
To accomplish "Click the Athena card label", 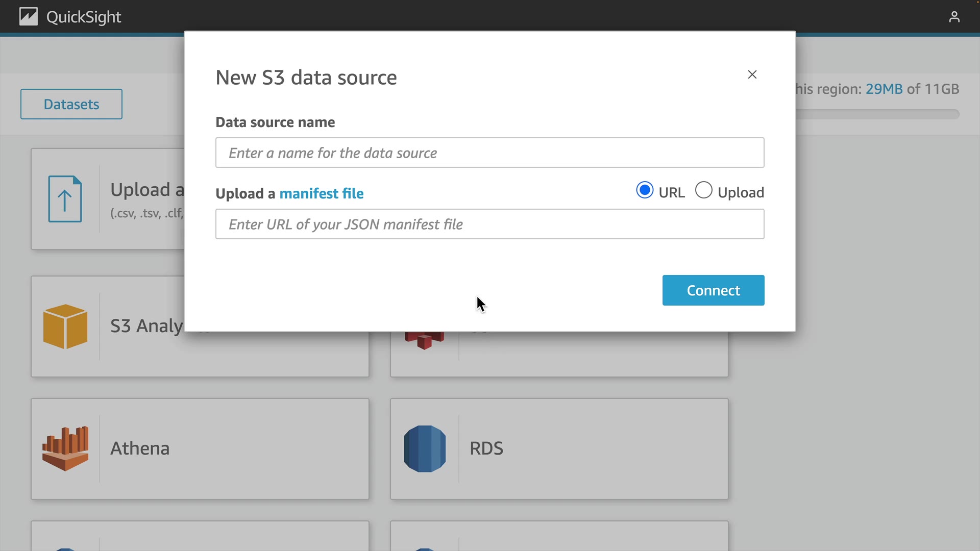I will pyautogui.click(x=140, y=448).
